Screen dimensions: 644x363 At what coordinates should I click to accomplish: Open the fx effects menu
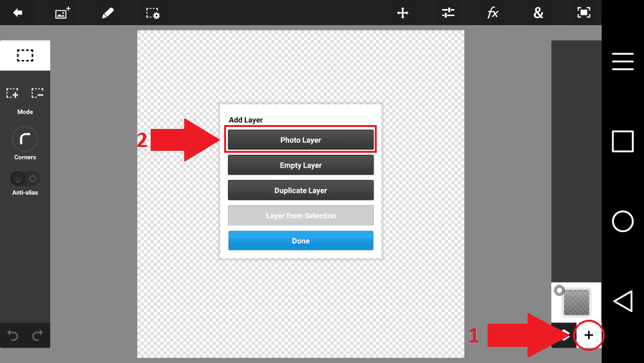tap(493, 13)
